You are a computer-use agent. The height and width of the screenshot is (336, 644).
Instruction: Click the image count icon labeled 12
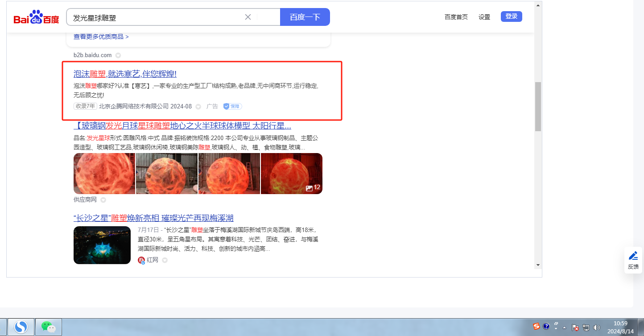[x=313, y=188]
